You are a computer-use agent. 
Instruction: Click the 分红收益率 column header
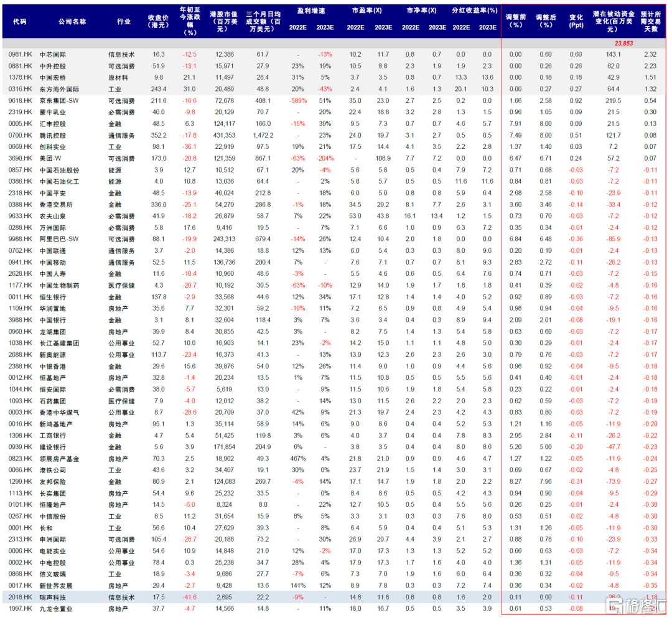[x=474, y=11]
